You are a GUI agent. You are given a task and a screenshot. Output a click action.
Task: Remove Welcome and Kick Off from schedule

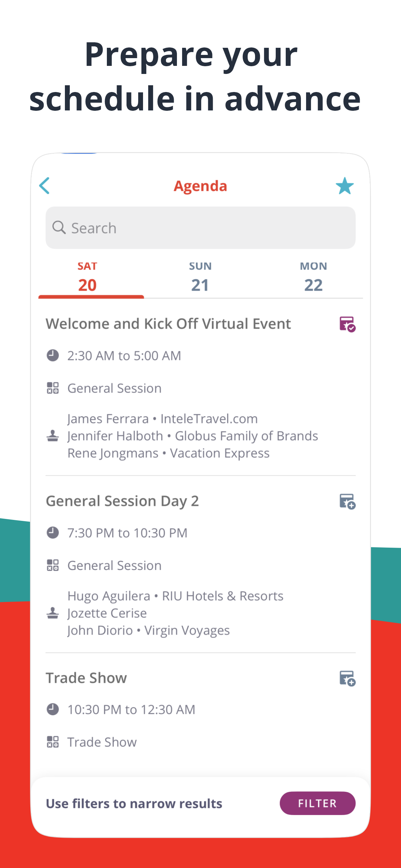click(347, 324)
